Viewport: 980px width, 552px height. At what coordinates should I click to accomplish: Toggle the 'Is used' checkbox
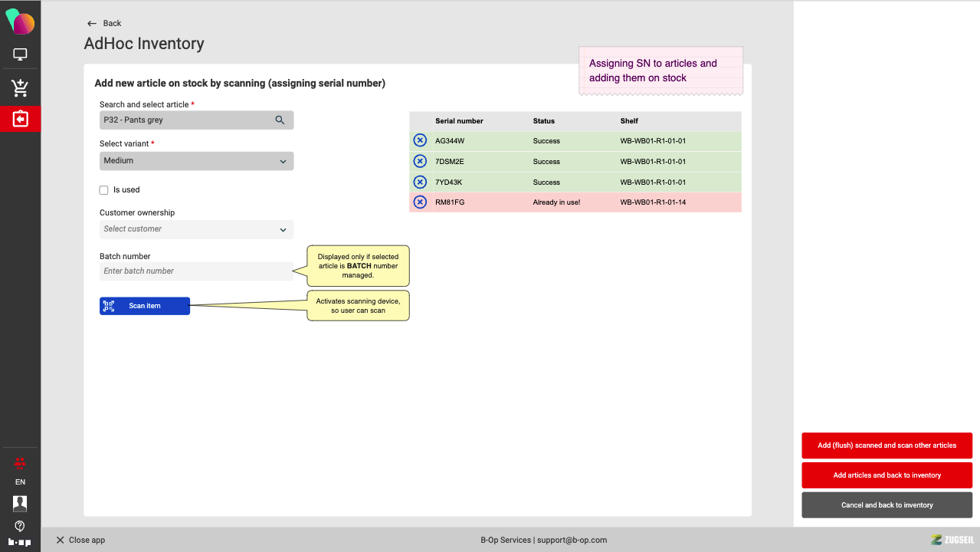point(104,190)
